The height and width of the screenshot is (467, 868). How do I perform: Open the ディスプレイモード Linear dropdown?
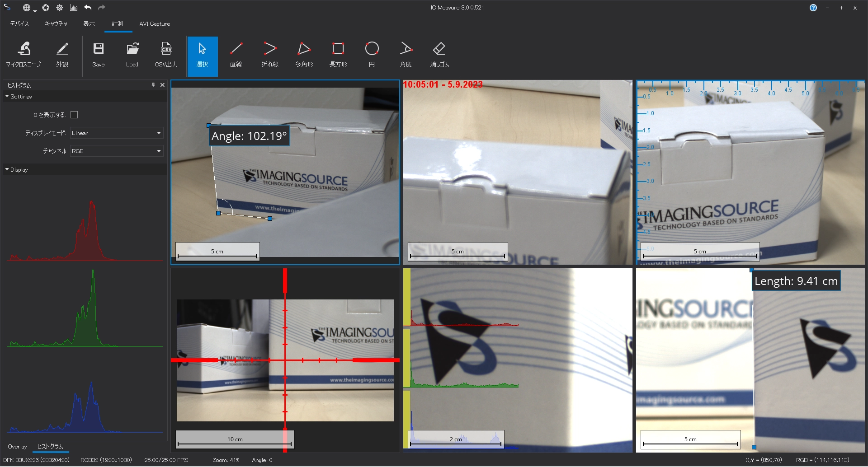[117, 133]
